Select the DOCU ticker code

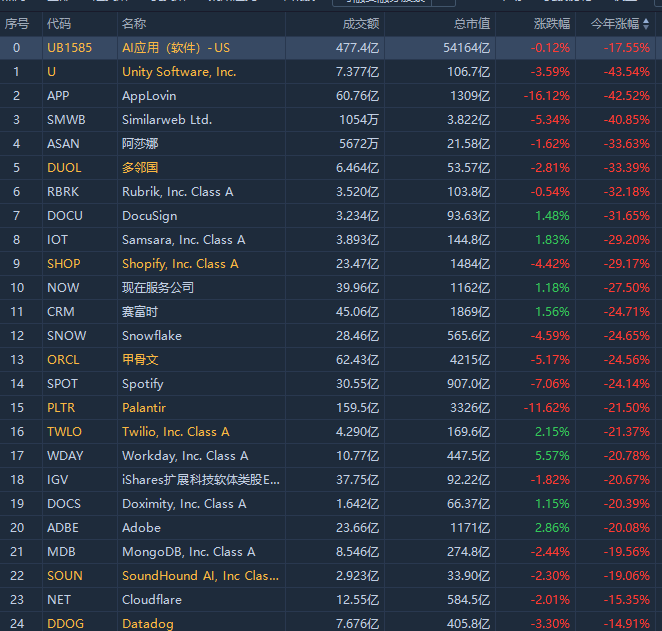click(65, 216)
